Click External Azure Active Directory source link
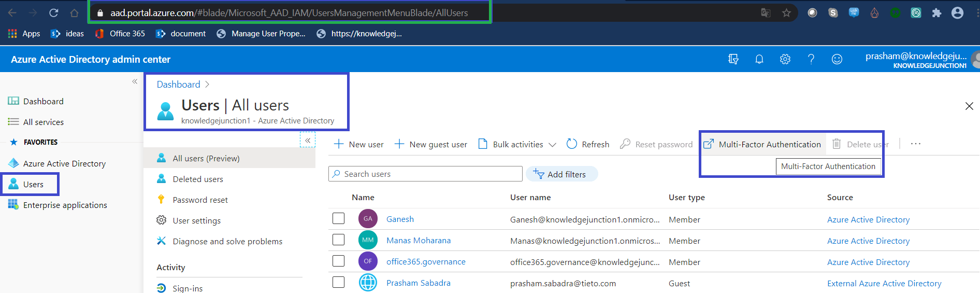980x293 pixels. point(884,283)
